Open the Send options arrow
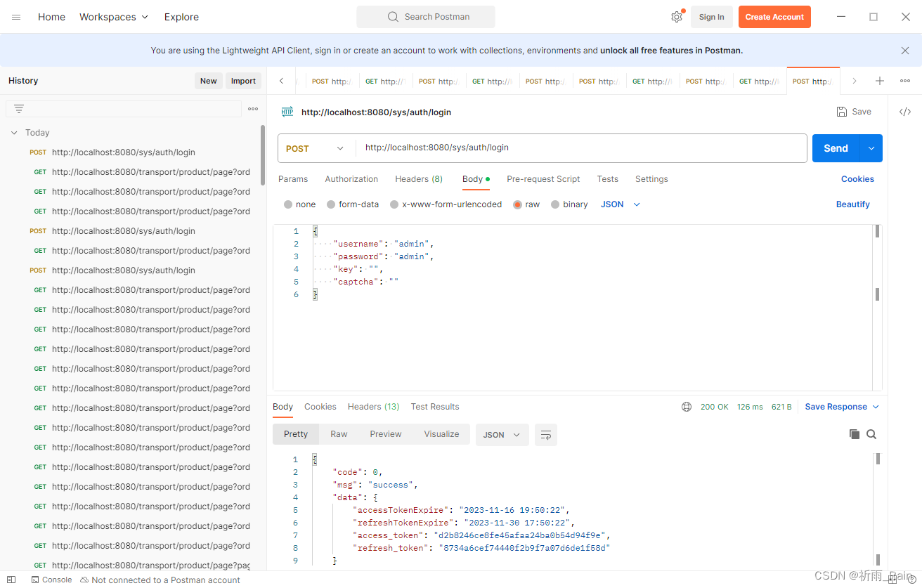 coord(871,148)
